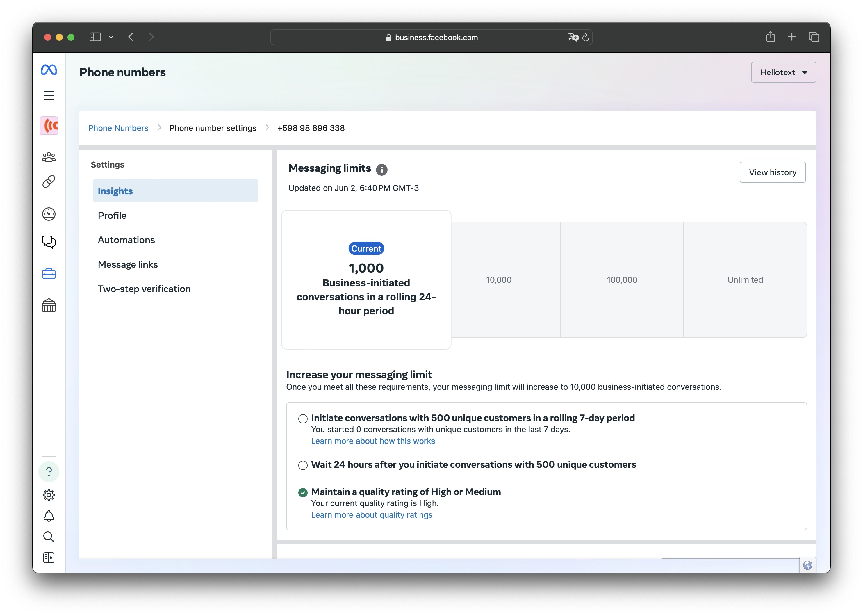Click the business.facebook.com address bar
Viewport: 863px width, 616px height.
click(x=431, y=37)
